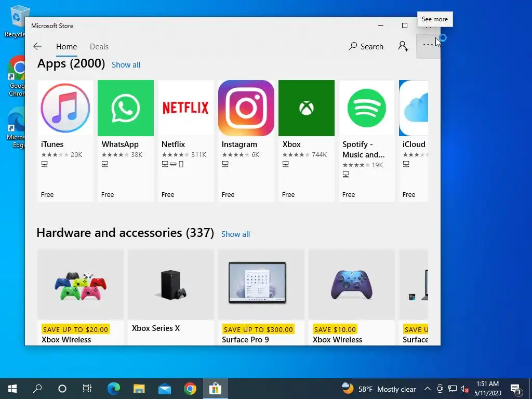Click the Surface Pro 9 label
The height and width of the screenshot is (399, 532).
[245, 340]
